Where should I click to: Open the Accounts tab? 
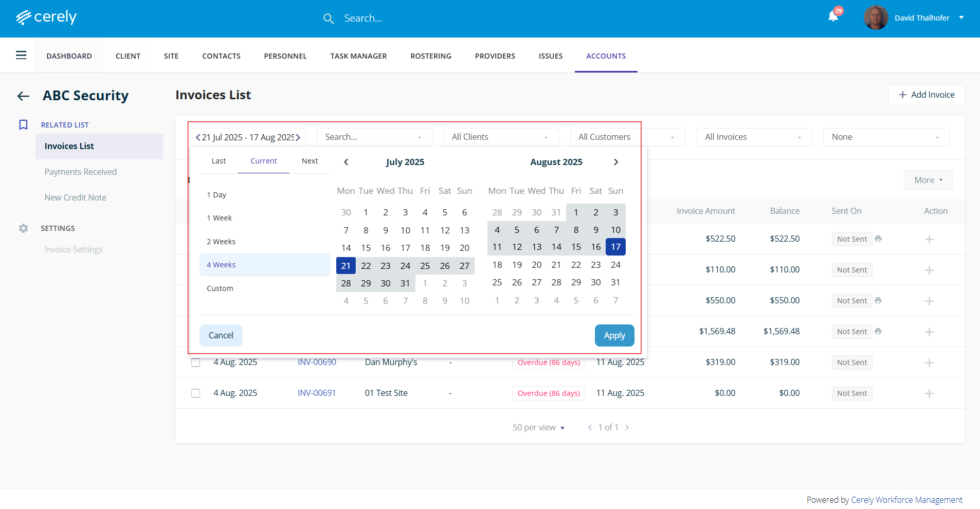click(606, 56)
